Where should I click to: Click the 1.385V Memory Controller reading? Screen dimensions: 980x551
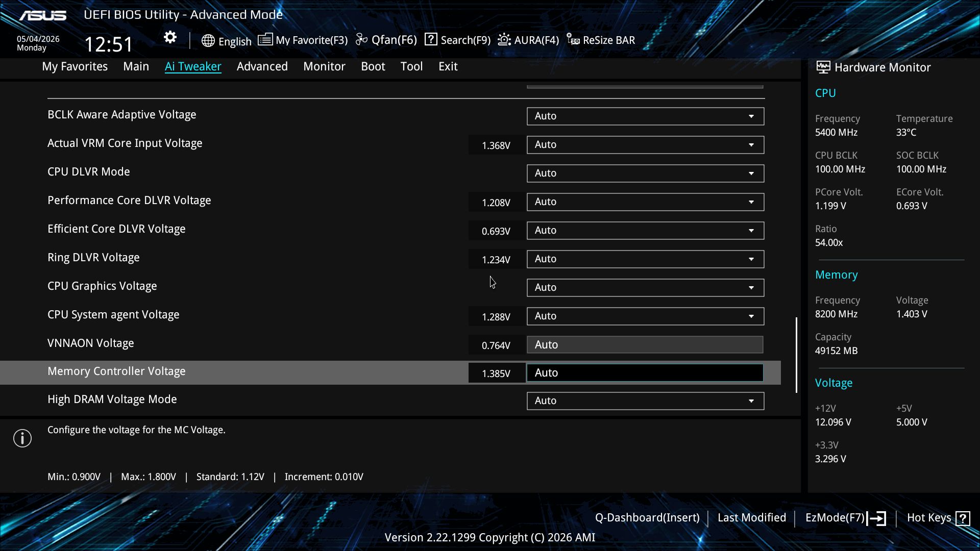[x=496, y=373]
